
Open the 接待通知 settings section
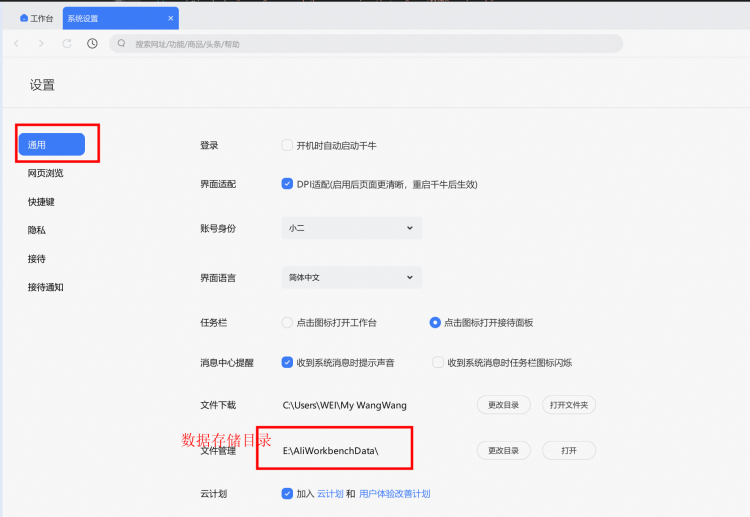pos(45,287)
